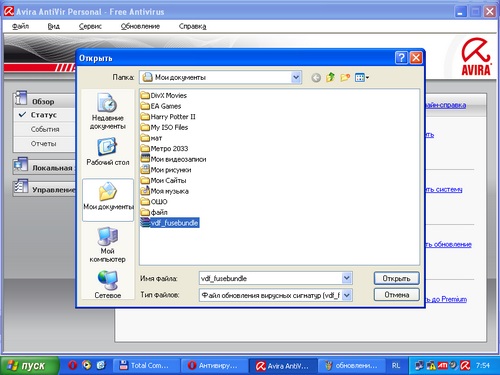Click the RL language indicator
Image resolution: width=500 pixels, height=375 pixels.
click(x=396, y=366)
